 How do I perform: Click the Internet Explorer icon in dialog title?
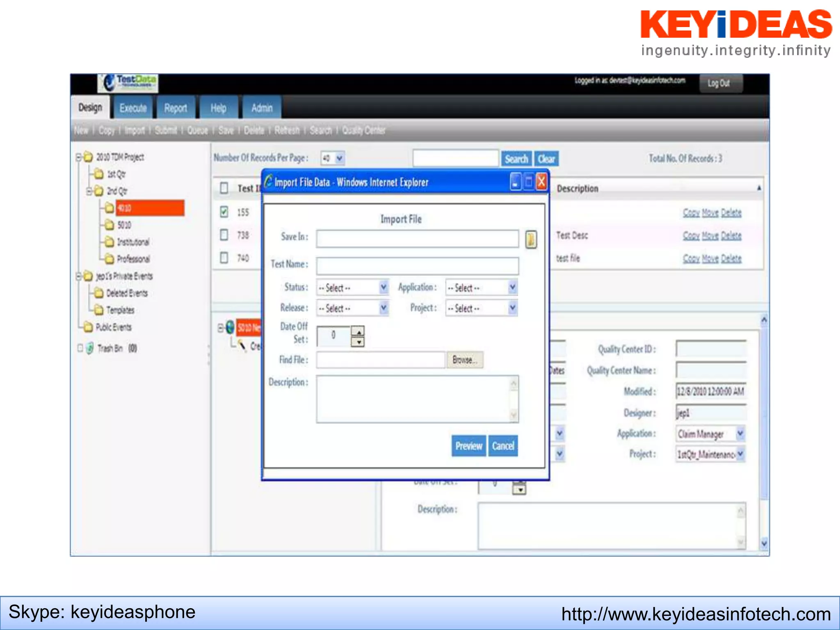268,182
